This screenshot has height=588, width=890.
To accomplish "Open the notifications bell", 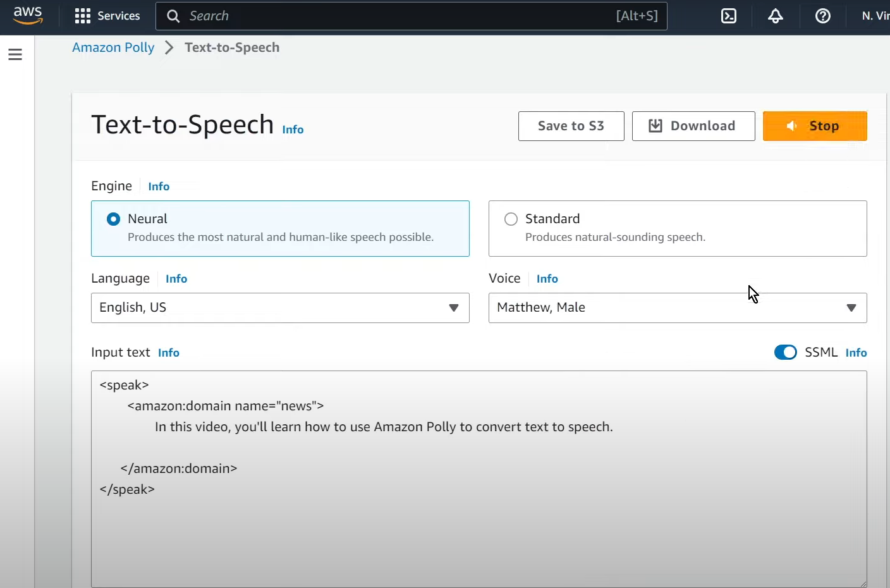I will pyautogui.click(x=776, y=16).
